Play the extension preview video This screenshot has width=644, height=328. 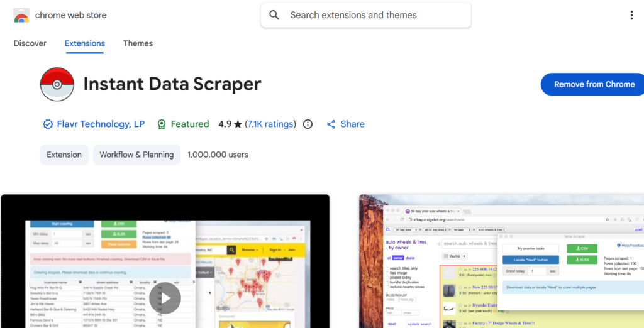coord(165,298)
